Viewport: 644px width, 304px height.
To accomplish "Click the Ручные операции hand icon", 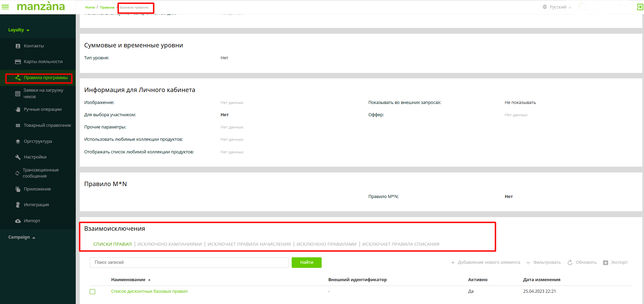I will (x=18, y=109).
